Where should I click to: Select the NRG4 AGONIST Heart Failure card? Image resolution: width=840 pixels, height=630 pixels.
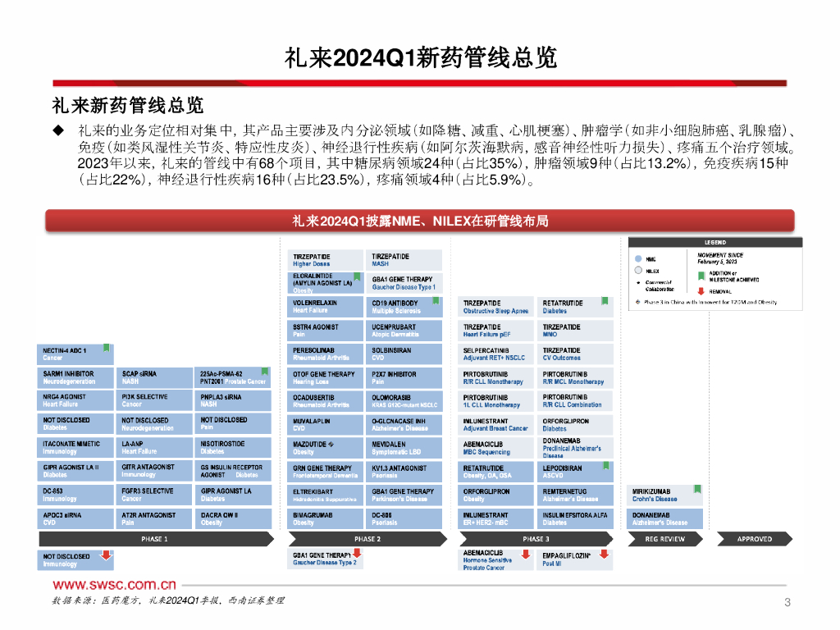click(x=75, y=400)
